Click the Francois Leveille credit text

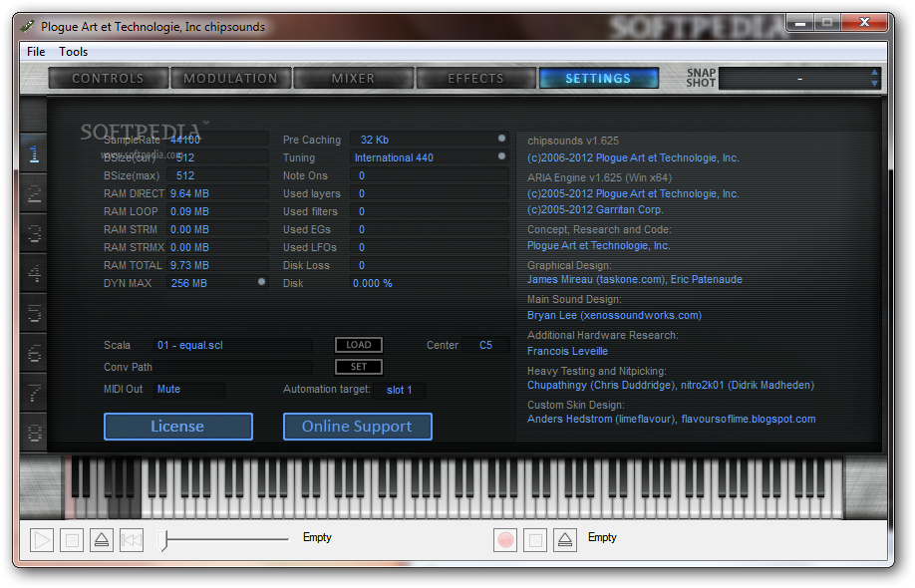(x=567, y=351)
